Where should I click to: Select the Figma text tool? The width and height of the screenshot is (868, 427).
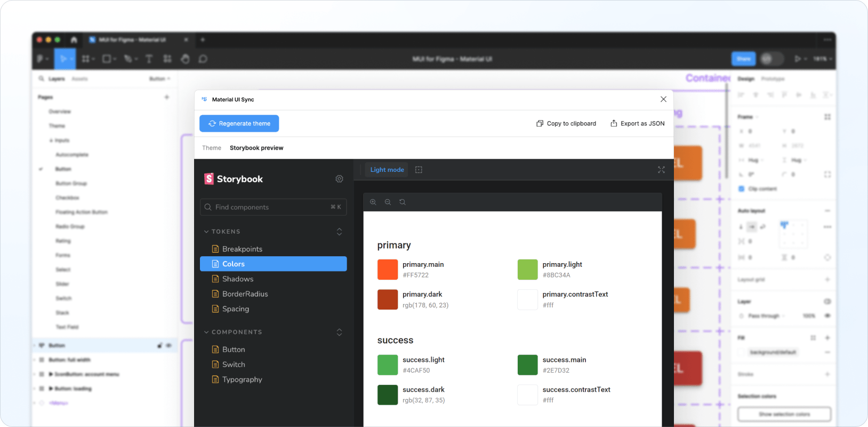click(x=149, y=59)
